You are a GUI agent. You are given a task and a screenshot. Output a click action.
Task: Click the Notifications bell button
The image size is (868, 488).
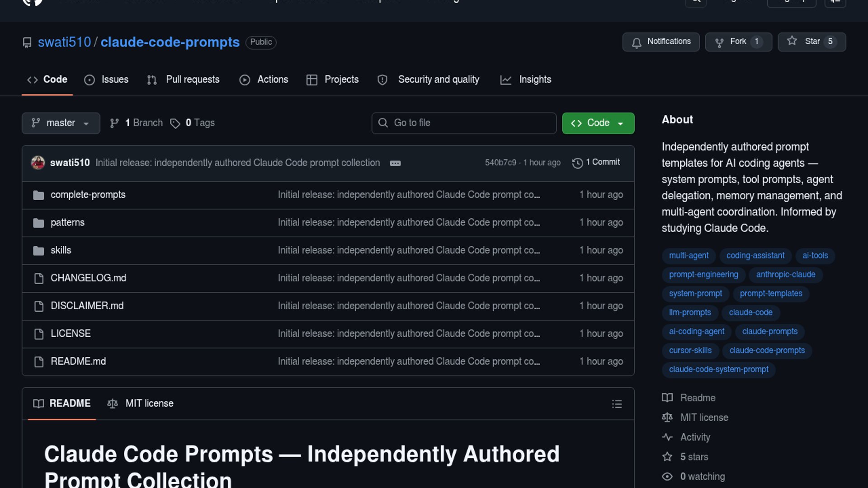pyautogui.click(x=660, y=42)
